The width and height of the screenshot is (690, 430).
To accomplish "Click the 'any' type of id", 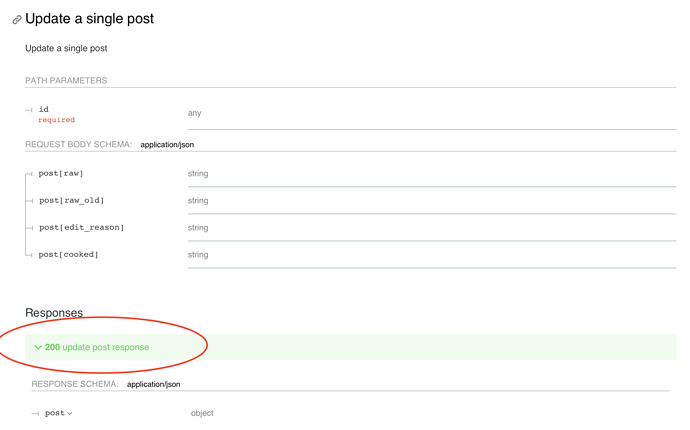I will click(x=194, y=113).
